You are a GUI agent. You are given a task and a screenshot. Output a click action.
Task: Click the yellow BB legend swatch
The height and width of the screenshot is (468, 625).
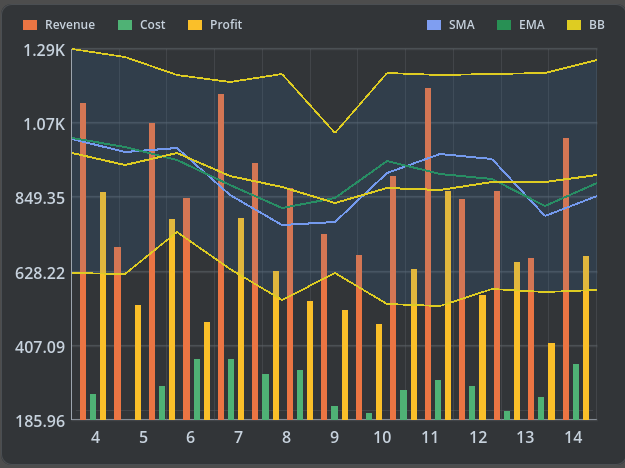[573, 24]
